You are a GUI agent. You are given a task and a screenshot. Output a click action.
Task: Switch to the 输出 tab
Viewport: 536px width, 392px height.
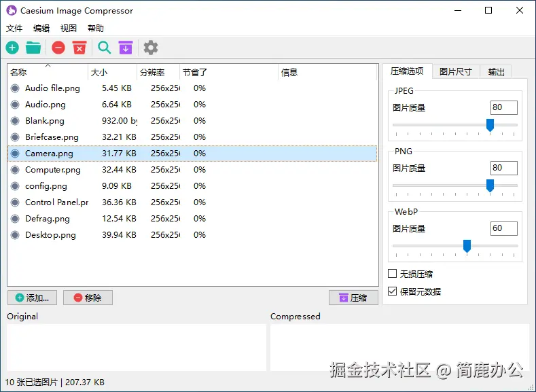[496, 72]
